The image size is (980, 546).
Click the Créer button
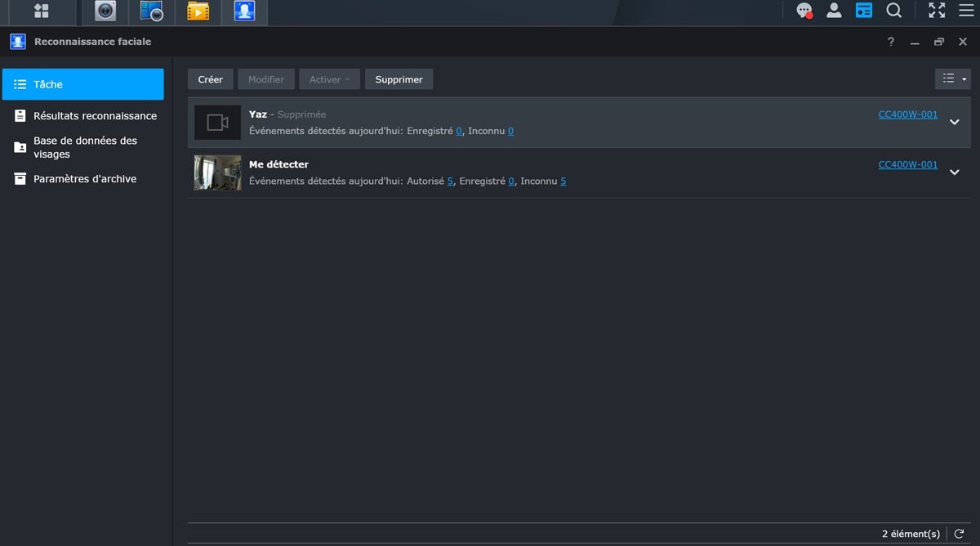coord(211,79)
